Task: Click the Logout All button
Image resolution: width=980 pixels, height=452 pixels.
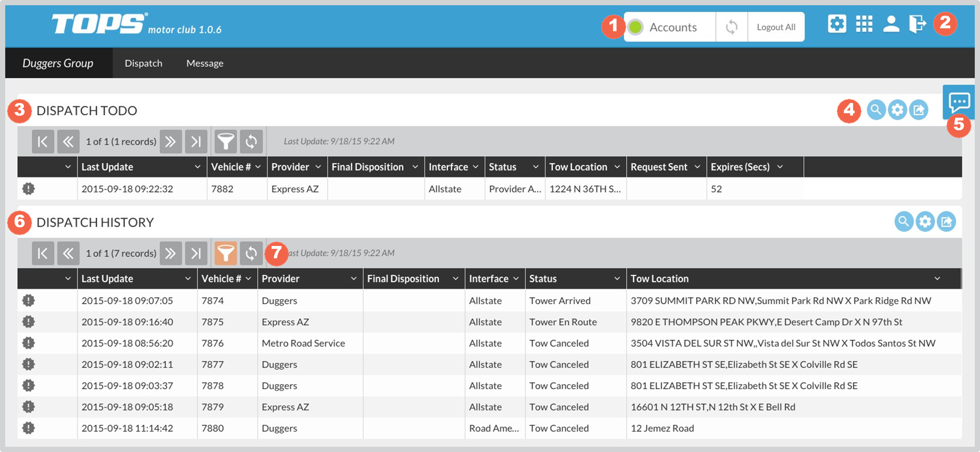Action: tap(776, 27)
